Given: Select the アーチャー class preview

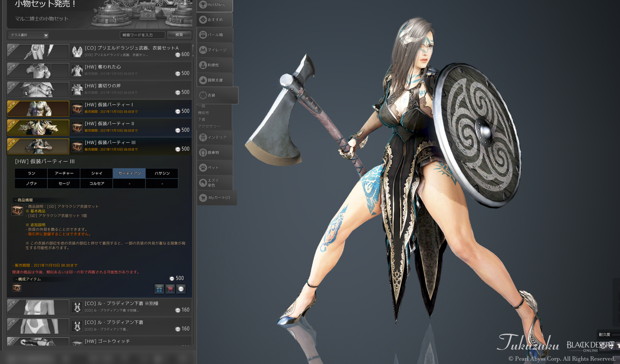Looking at the screenshot, I should (64, 173).
